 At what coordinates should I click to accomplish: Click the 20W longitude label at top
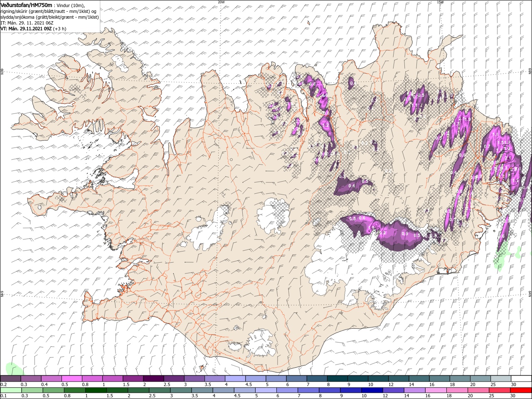tap(221, 2)
